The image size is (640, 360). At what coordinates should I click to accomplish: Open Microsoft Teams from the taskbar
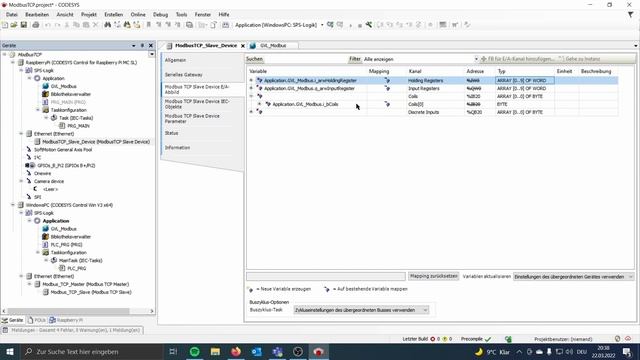click(x=278, y=351)
